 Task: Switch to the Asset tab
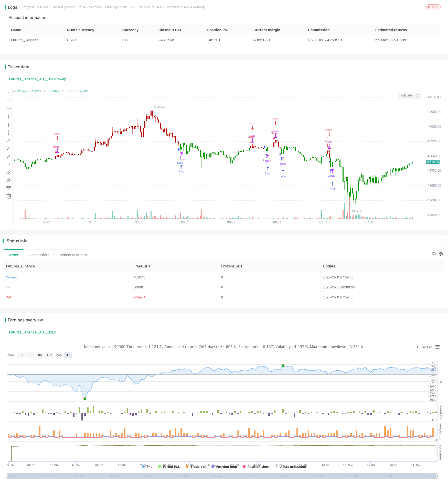pyautogui.click(x=14, y=255)
